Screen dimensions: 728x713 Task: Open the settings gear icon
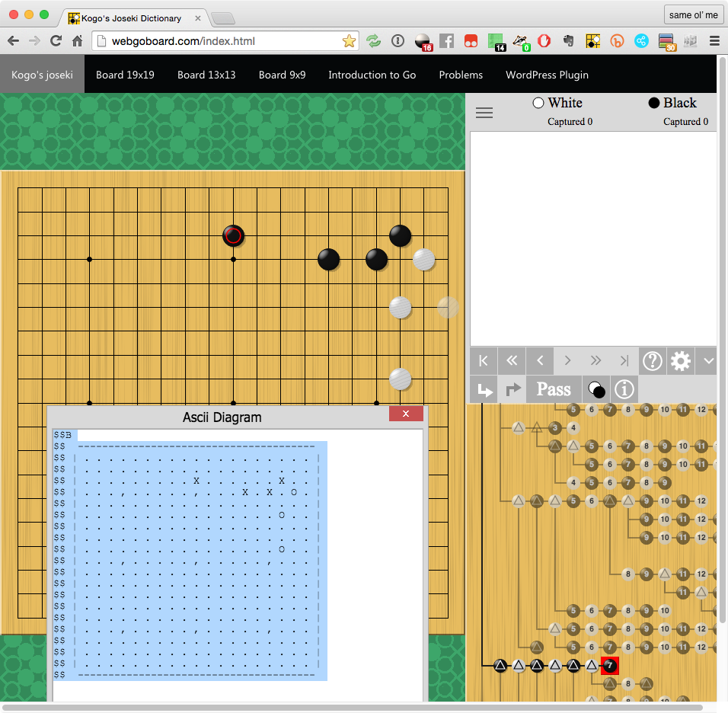tap(680, 361)
